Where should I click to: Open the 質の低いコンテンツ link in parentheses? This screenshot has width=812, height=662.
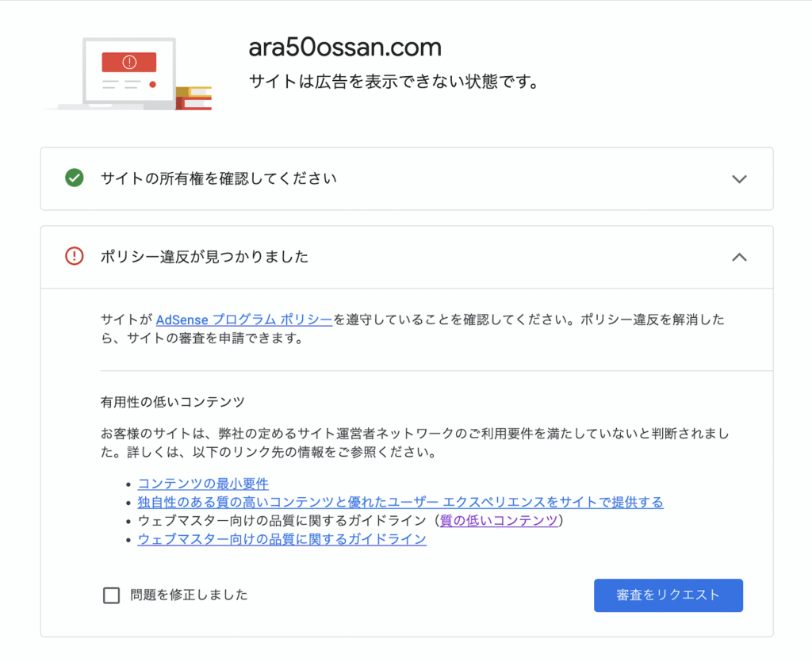(x=499, y=520)
